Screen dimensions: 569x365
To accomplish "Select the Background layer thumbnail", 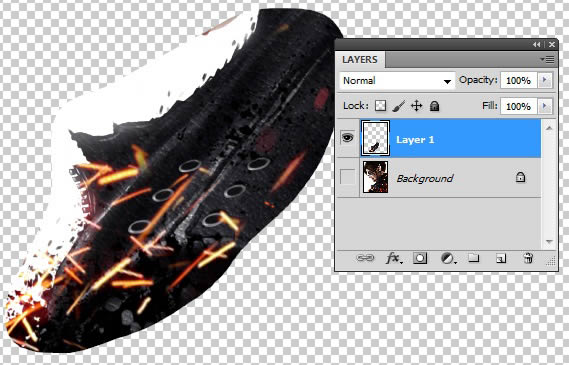I will 375,177.
